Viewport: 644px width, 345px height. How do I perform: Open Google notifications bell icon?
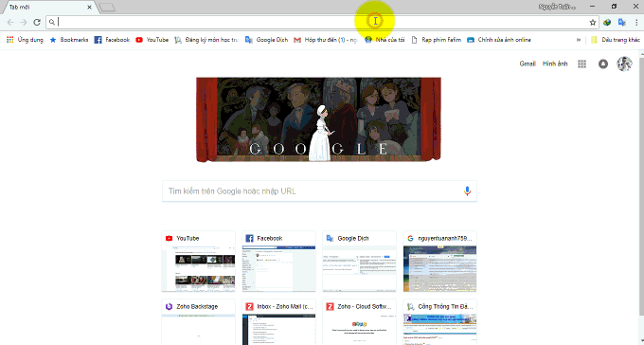click(x=603, y=64)
